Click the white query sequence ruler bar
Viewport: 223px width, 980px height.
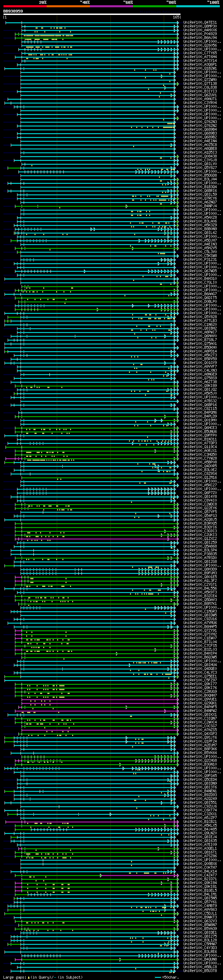pyautogui.click(x=92, y=15)
